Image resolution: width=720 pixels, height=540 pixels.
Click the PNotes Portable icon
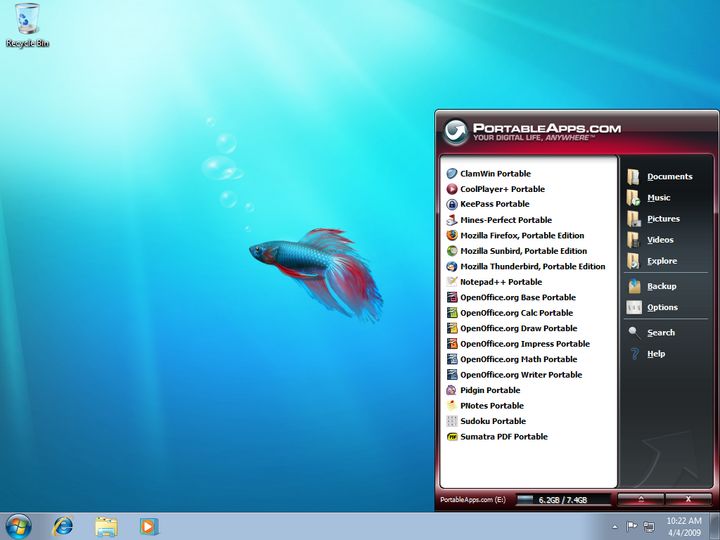pyautogui.click(x=452, y=405)
